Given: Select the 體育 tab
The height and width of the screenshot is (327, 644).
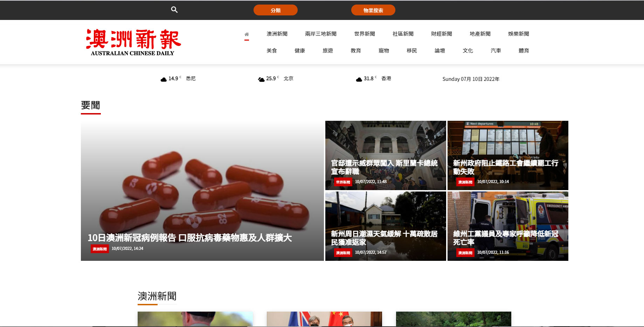Looking at the screenshot, I should 524,50.
